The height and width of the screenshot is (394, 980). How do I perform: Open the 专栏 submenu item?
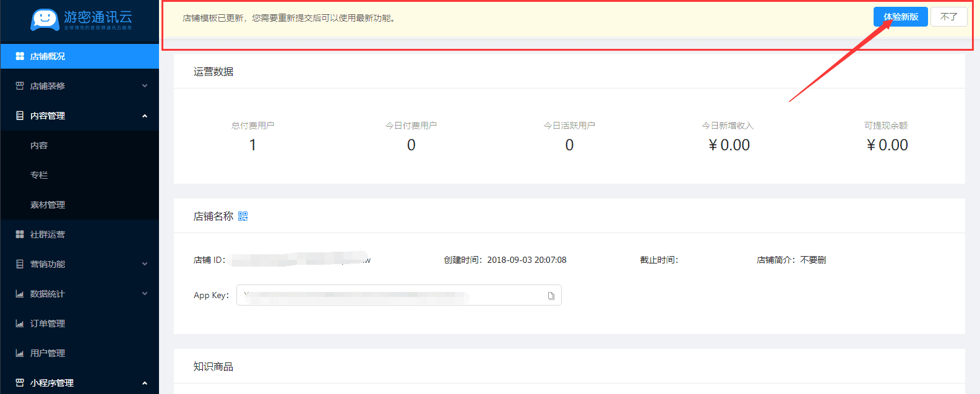[x=39, y=175]
